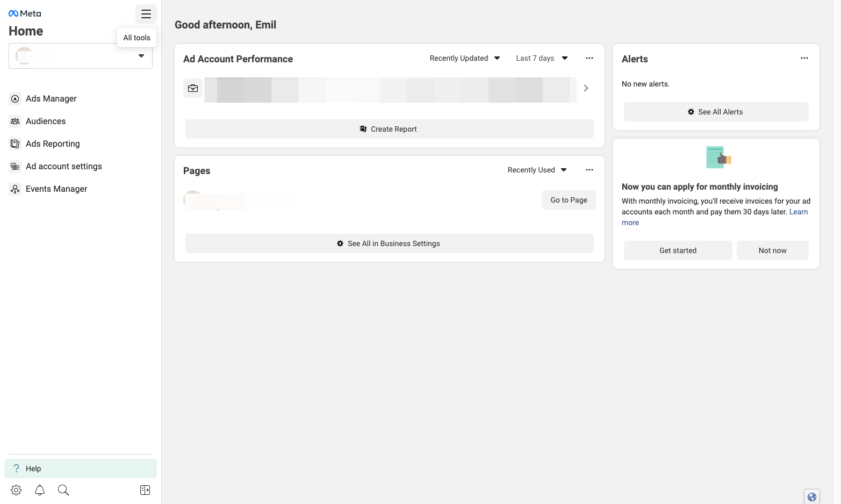Click the Create Report button
This screenshot has height=504, width=841.
pyautogui.click(x=390, y=129)
